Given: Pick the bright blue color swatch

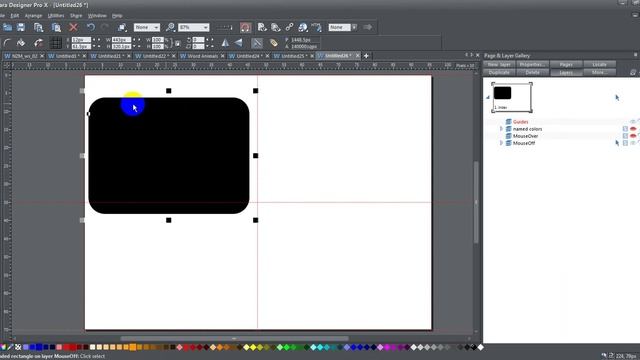Looking at the screenshot, I should point(39,347).
